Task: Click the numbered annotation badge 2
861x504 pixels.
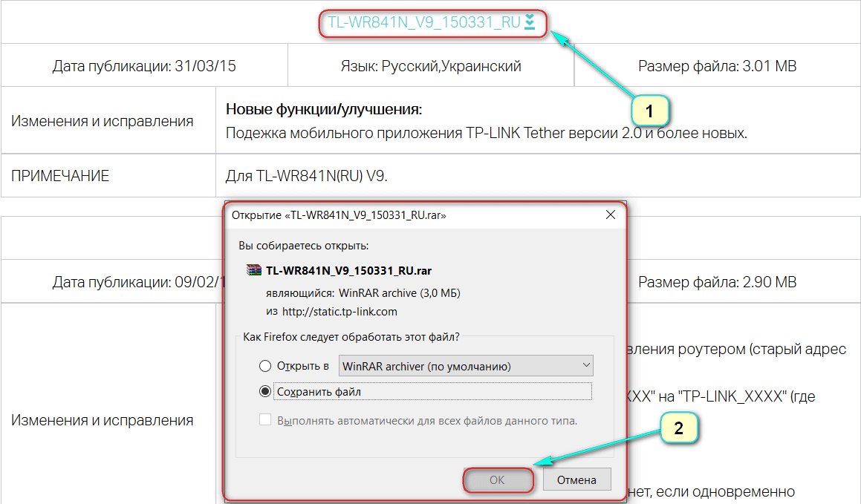Action: coord(677,428)
